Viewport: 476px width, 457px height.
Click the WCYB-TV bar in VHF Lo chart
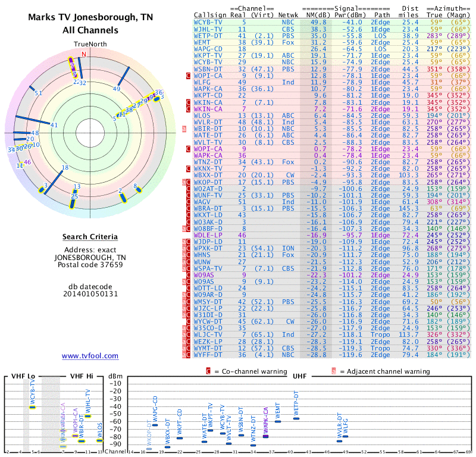click(33, 407)
